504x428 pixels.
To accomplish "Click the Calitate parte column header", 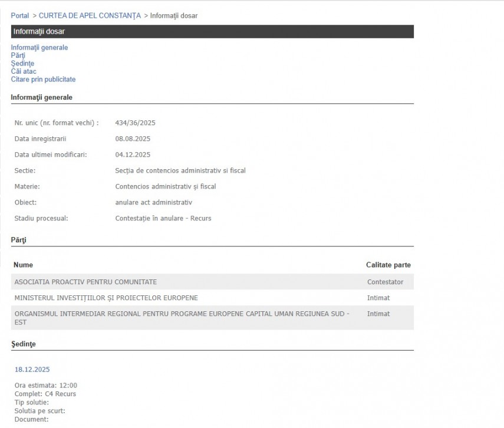I will (388, 265).
